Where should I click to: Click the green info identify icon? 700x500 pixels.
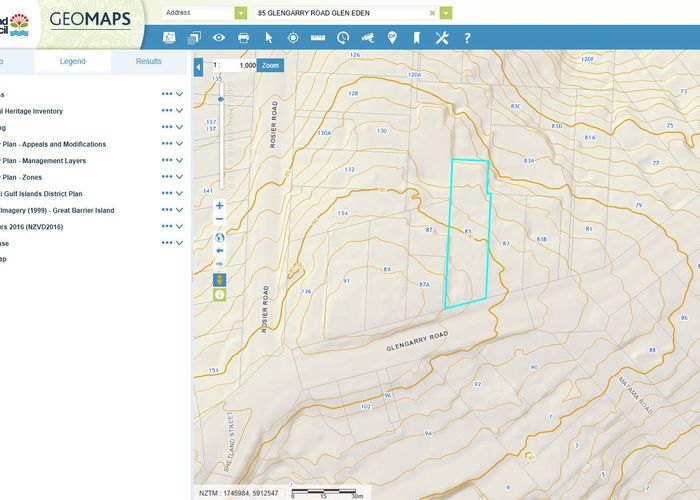point(219,295)
